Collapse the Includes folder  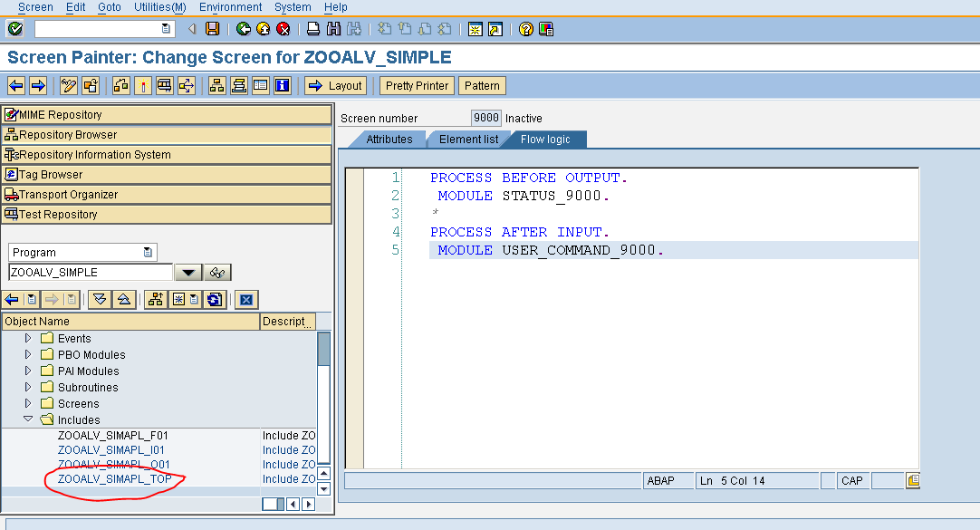pos(28,419)
